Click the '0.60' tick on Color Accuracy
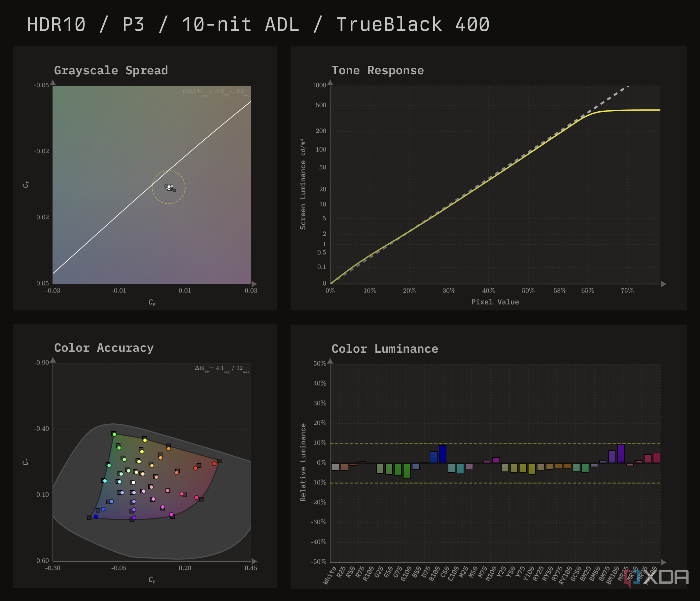This screenshot has height=601, width=700. point(43,561)
